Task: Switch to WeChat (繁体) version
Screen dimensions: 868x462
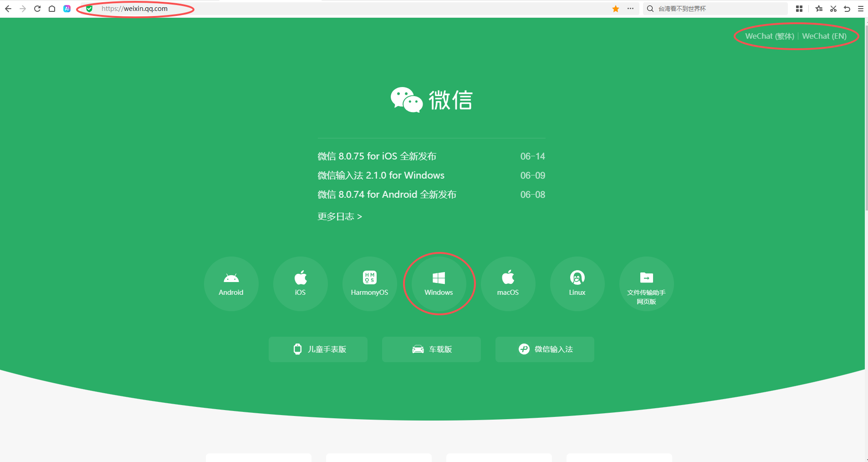Action: [770, 36]
